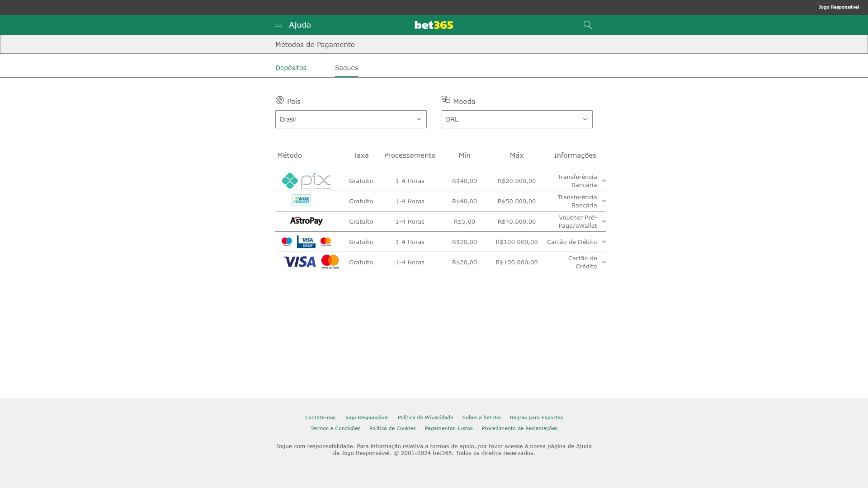Click the Método column header
This screenshot has height=488, width=868.
click(289, 155)
